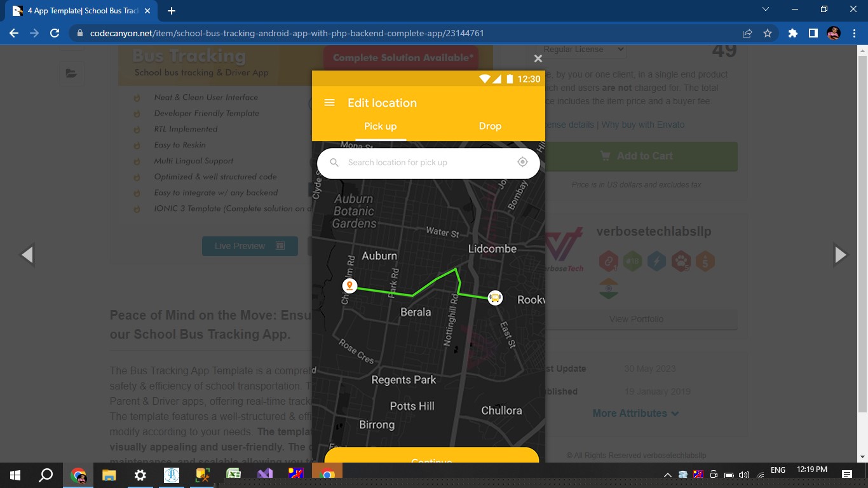Open the Chrome extensions puzzle icon
This screenshot has width=868, height=488.
792,33
